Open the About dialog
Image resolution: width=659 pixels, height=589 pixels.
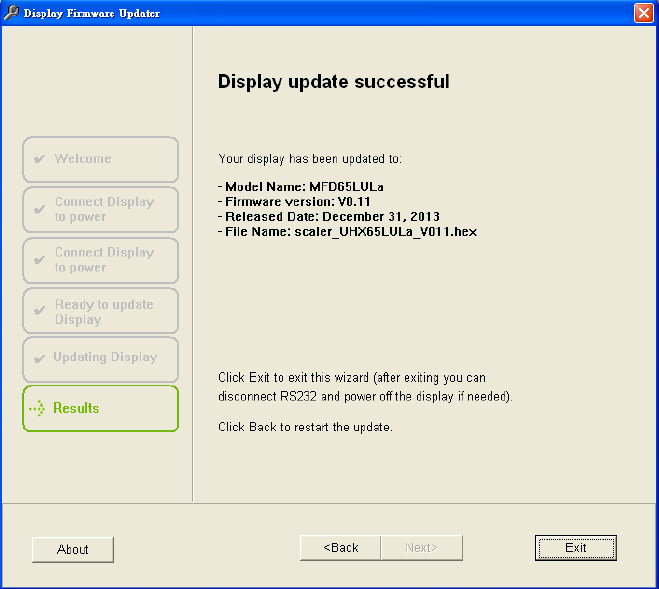pos(73,549)
